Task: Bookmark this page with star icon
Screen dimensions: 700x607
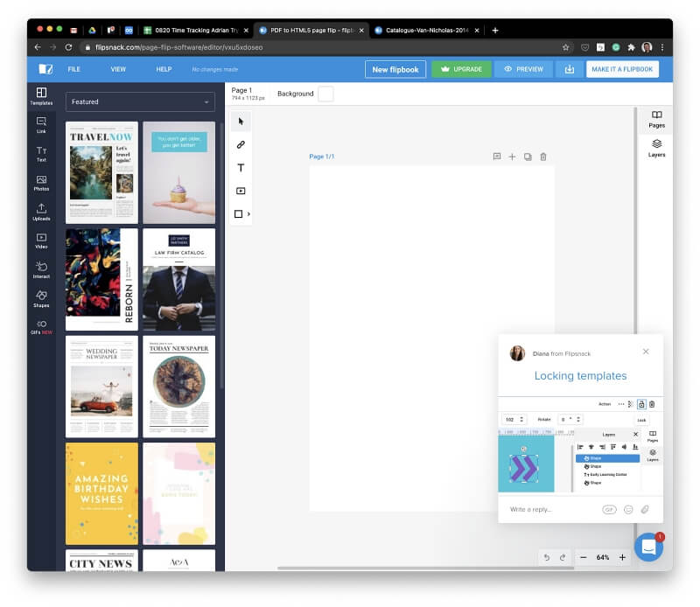Action: (x=565, y=47)
